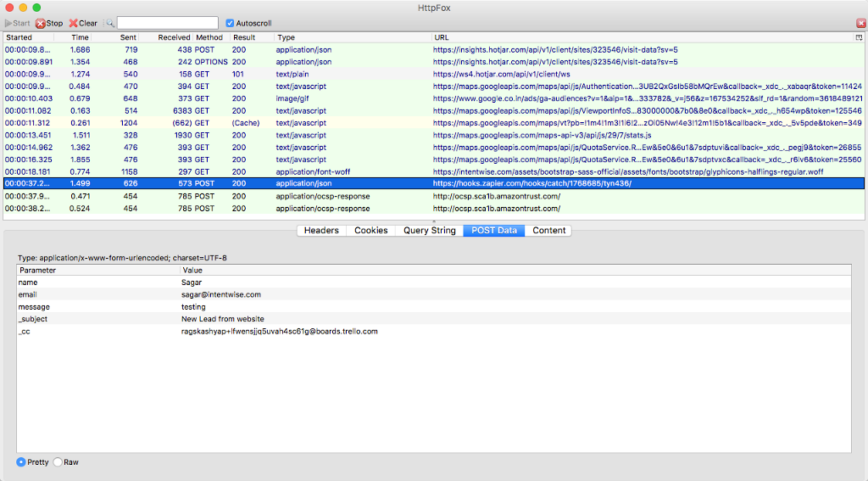Click the Clear requests button
Screen dimensions: 868x481
[x=83, y=23]
